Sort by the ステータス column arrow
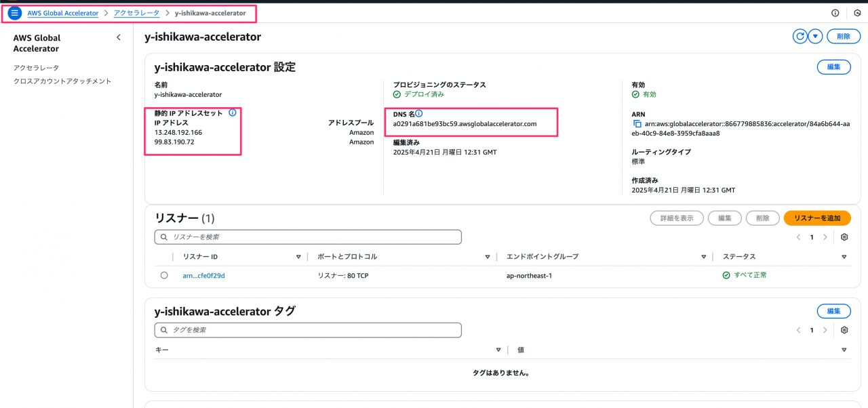 [x=844, y=257]
